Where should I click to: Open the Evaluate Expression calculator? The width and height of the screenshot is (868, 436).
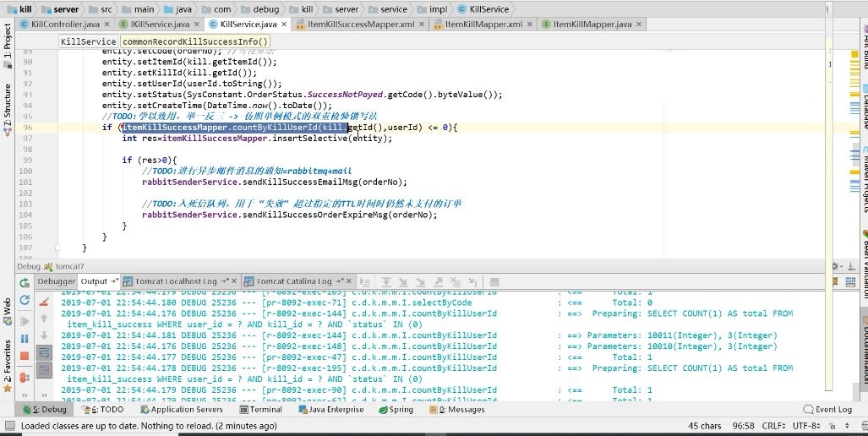pyautogui.click(x=494, y=281)
